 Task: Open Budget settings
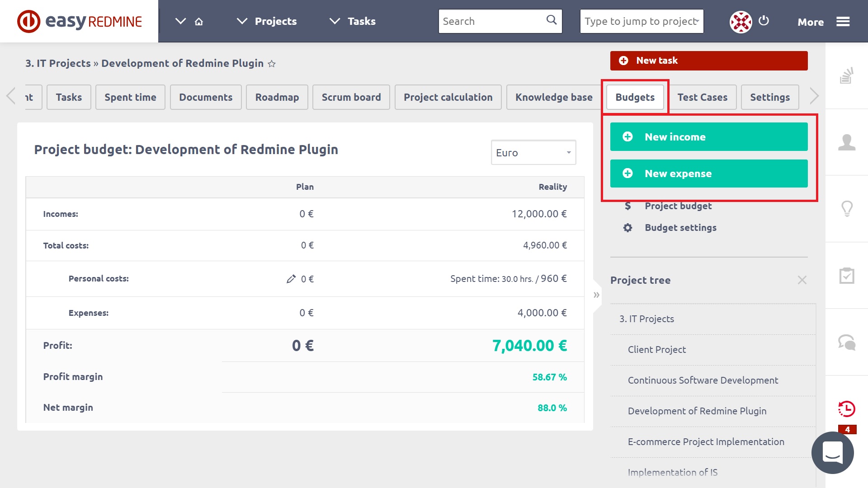point(680,228)
